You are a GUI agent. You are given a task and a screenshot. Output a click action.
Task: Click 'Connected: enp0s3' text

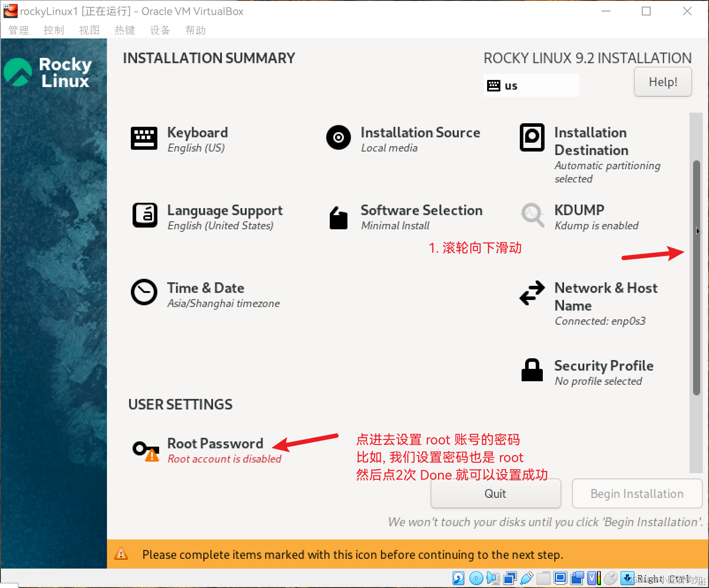pos(600,321)
